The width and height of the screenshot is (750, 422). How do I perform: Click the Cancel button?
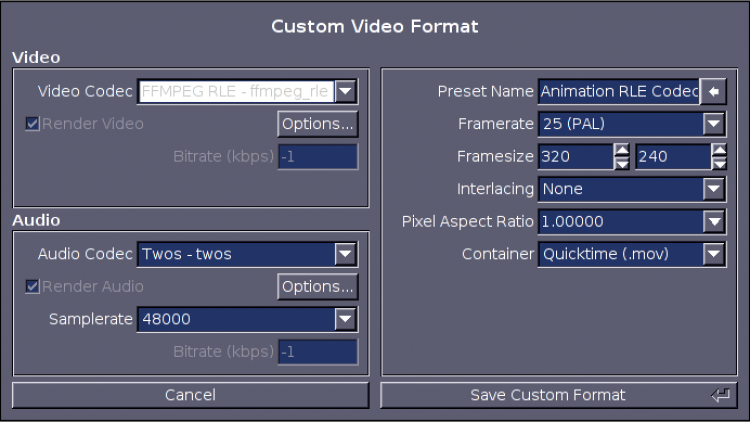coord(190,395)
